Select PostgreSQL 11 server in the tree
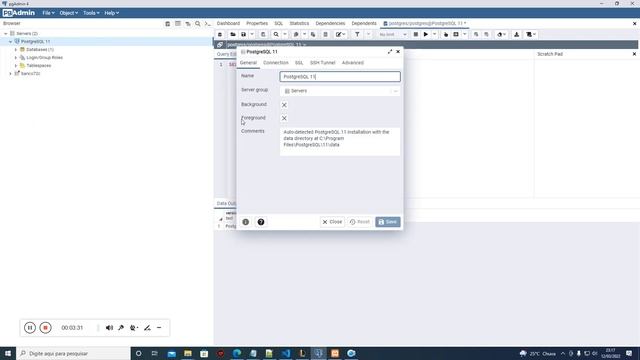Image resolution: width=640 pixels, height=360 pixels. pyautogui.click(x=36, y=42)
